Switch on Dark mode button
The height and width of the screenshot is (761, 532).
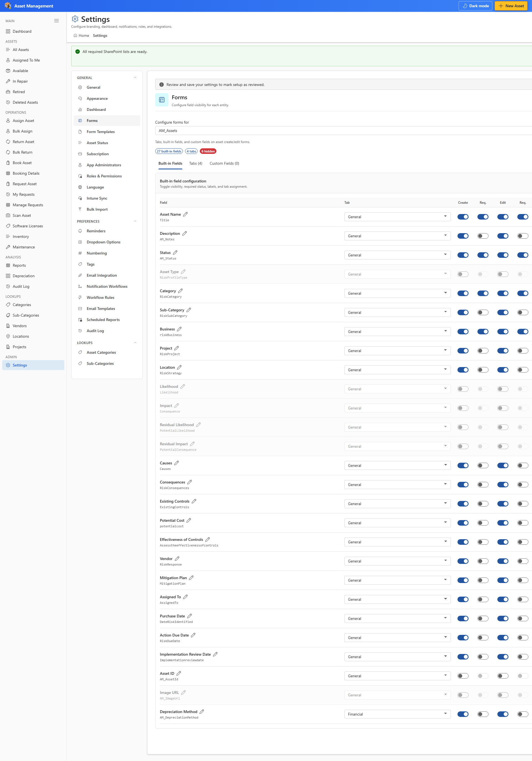(475, 6)
